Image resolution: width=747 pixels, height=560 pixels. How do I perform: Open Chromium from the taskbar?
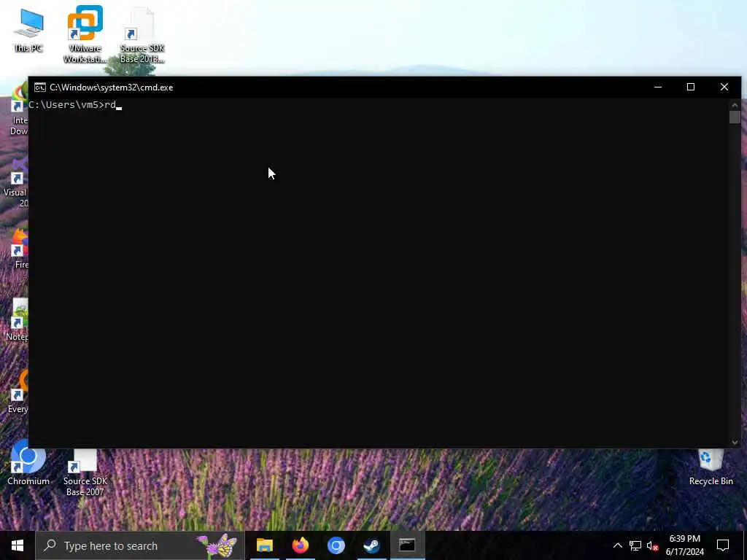coord(336,545)
